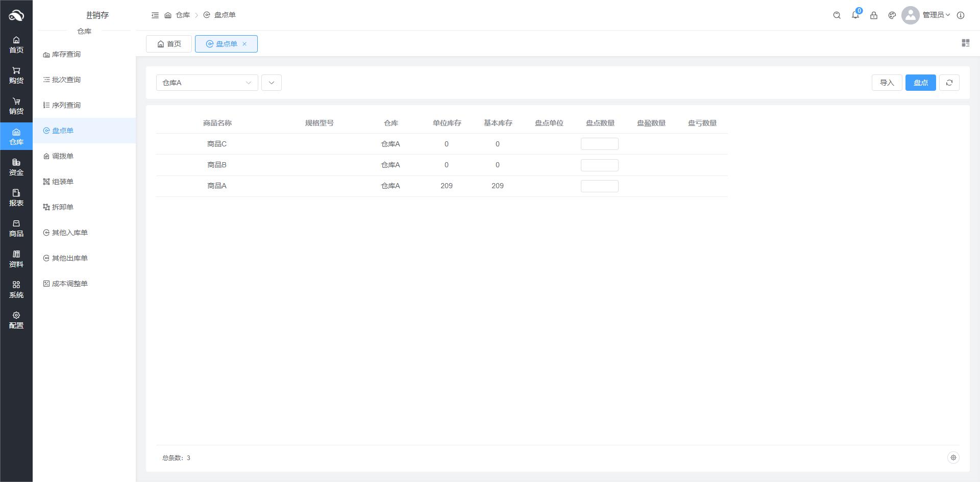
Task: Switch to the 首页 tab
Action: click(x=169, y=44)
